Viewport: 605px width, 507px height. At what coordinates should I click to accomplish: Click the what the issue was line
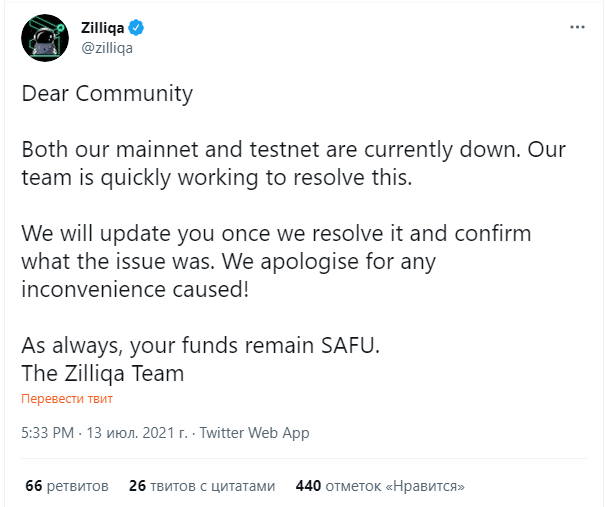[228, 262]
